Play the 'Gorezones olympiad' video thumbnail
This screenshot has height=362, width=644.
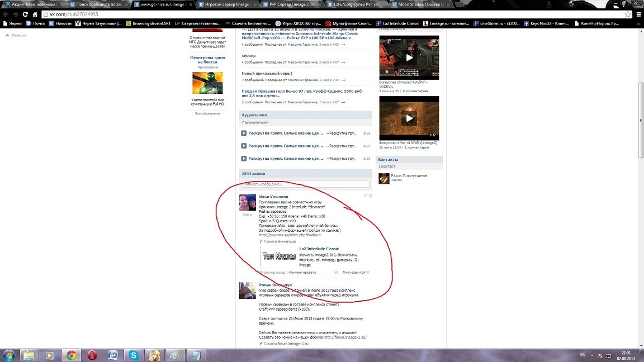coord(409,58)
